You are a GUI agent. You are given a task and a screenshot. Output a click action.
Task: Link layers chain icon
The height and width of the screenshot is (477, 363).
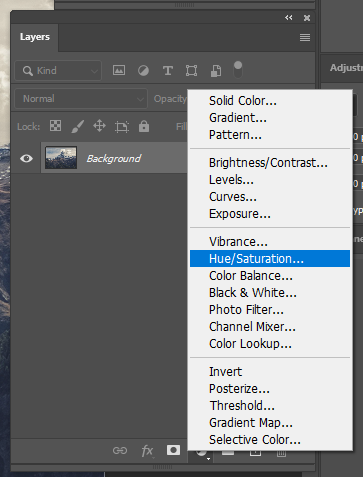coord(120,451)
